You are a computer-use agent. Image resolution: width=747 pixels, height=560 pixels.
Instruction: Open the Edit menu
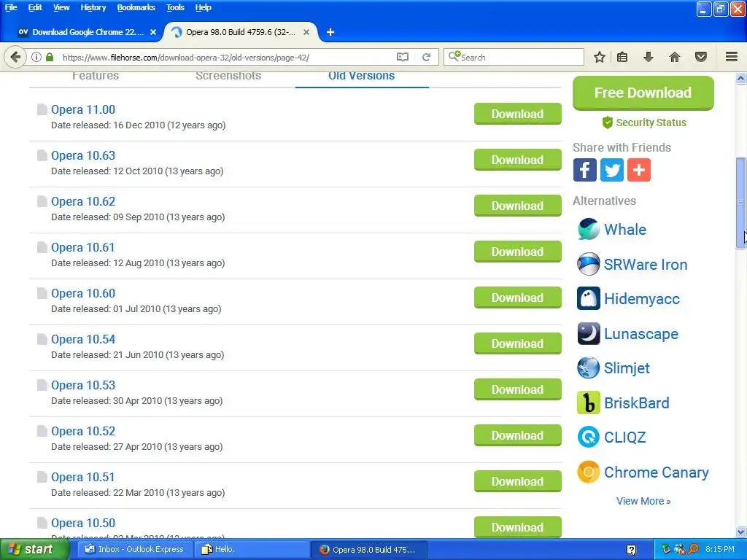click(x=35, y=7)
